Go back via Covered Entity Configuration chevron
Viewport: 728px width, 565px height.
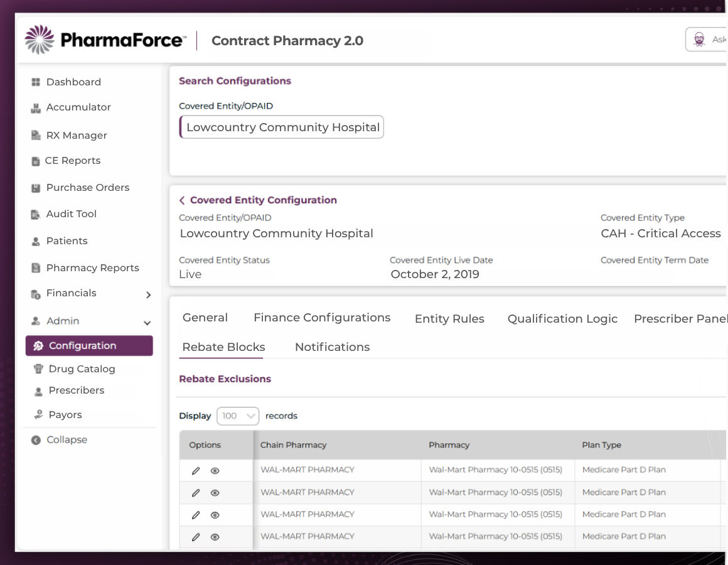(x=182, y=200)
